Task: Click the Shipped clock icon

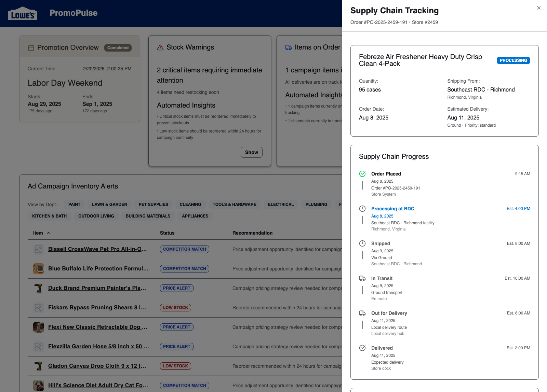Action: point(362,243)
